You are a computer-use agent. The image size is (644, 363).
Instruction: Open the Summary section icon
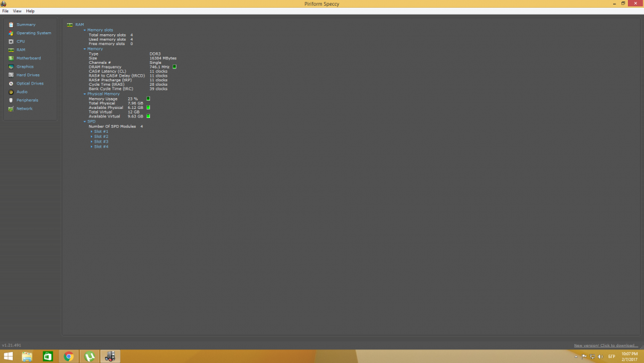[x=11, y=25]
